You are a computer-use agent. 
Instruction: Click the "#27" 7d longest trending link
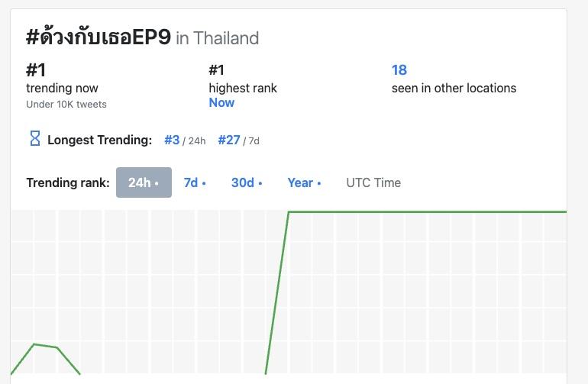point(229,140)
